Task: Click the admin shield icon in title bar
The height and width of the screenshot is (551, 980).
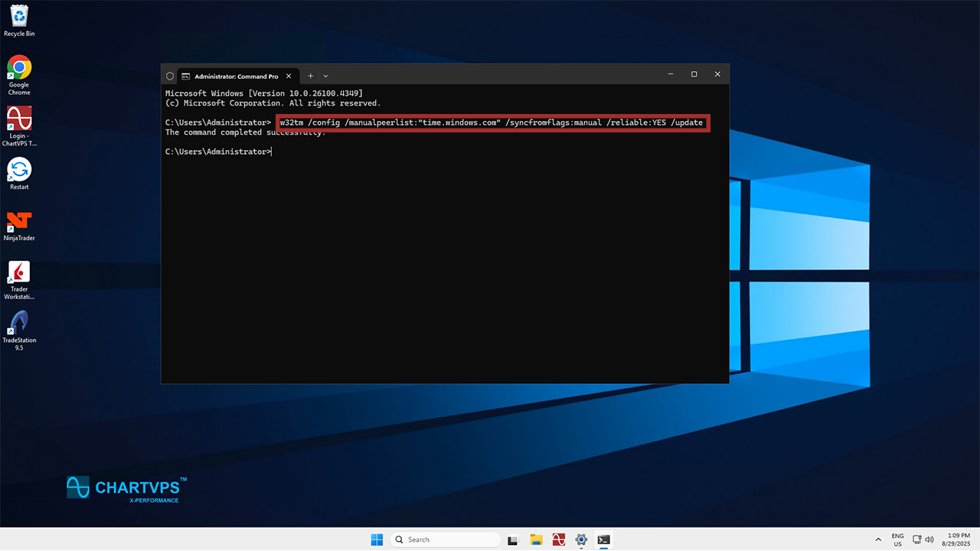Action: (170, 76)
